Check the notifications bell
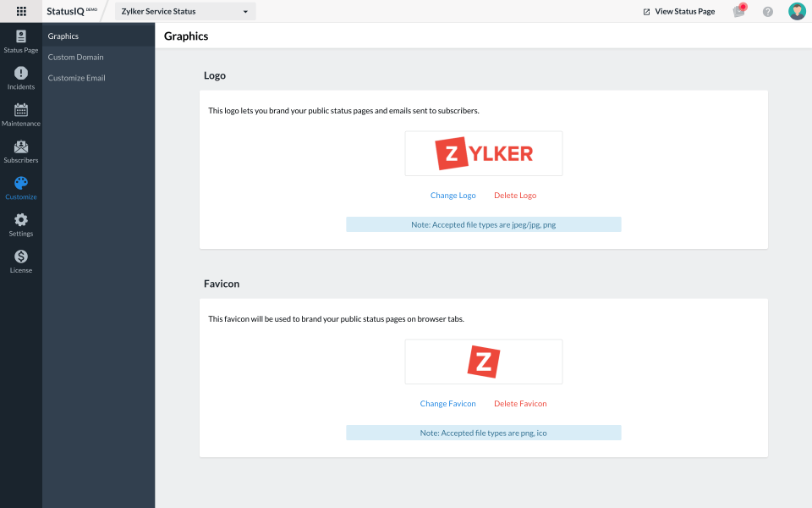812x508 pixels. coord(738,11)
